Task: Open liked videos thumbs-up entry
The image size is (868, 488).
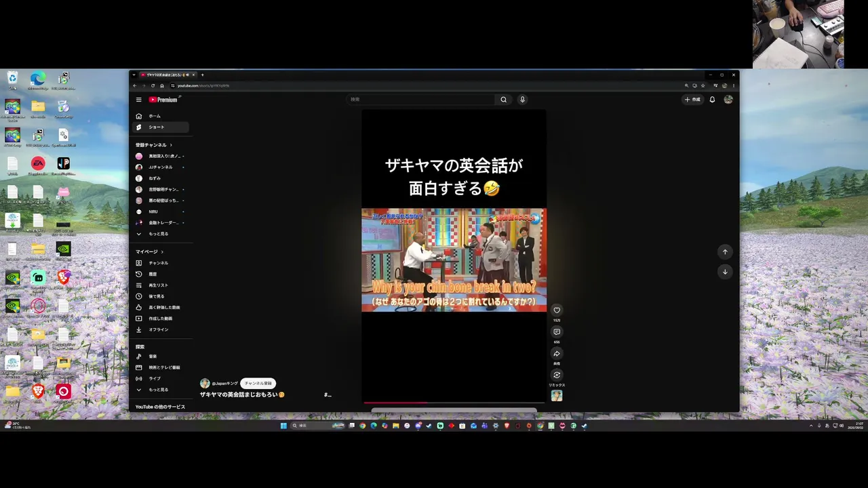Action: click(161, 308)
